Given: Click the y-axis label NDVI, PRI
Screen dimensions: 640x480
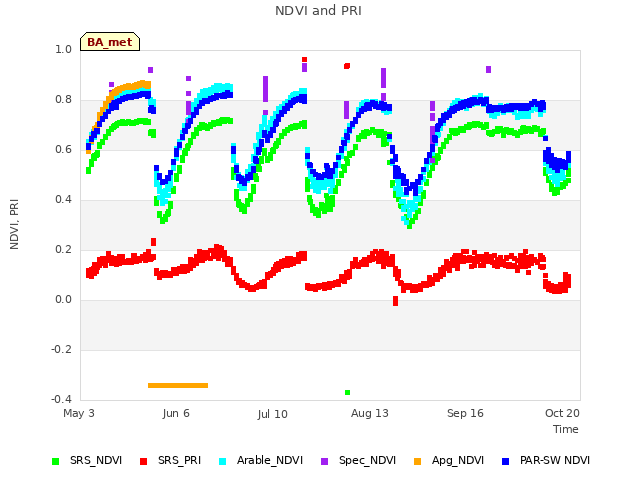Looking at the screenshot, I should (x=14, y=224).
